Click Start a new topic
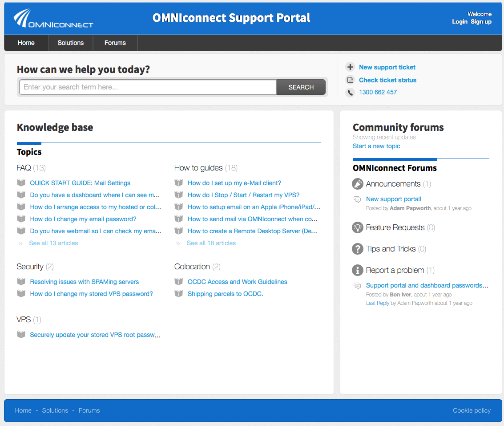Screen dimensions: 504x426 point(376,146)
